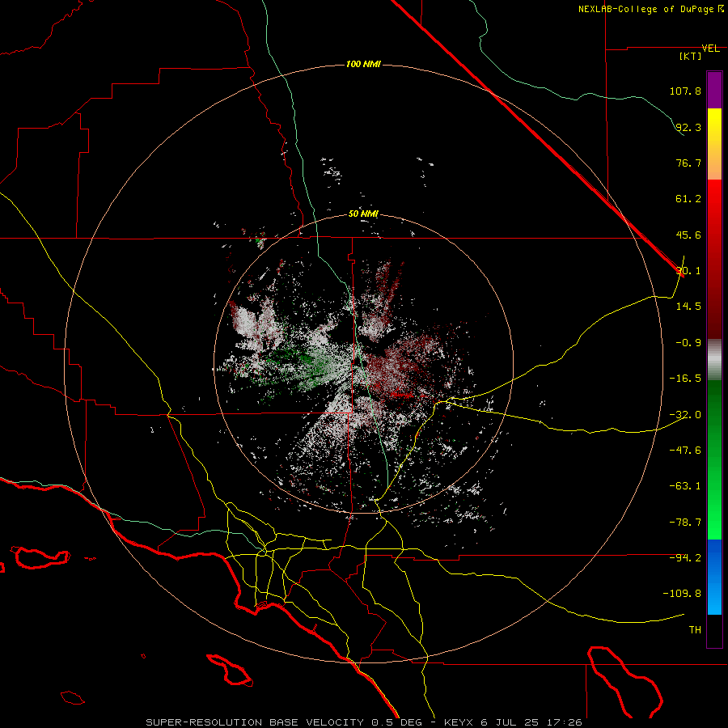Click the TH label beside the color bar
Image resolution: width=728 pixels, height=728 pixels.
(x=695, y=630)
